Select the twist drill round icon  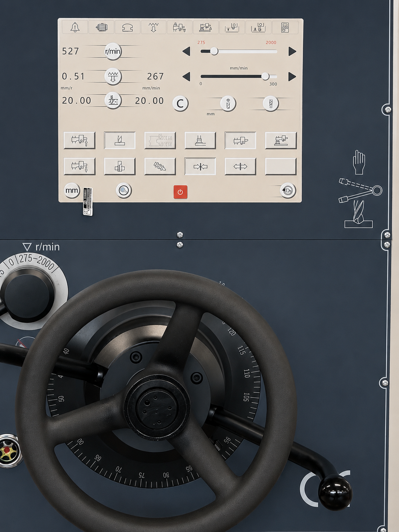tap(271, 104)
